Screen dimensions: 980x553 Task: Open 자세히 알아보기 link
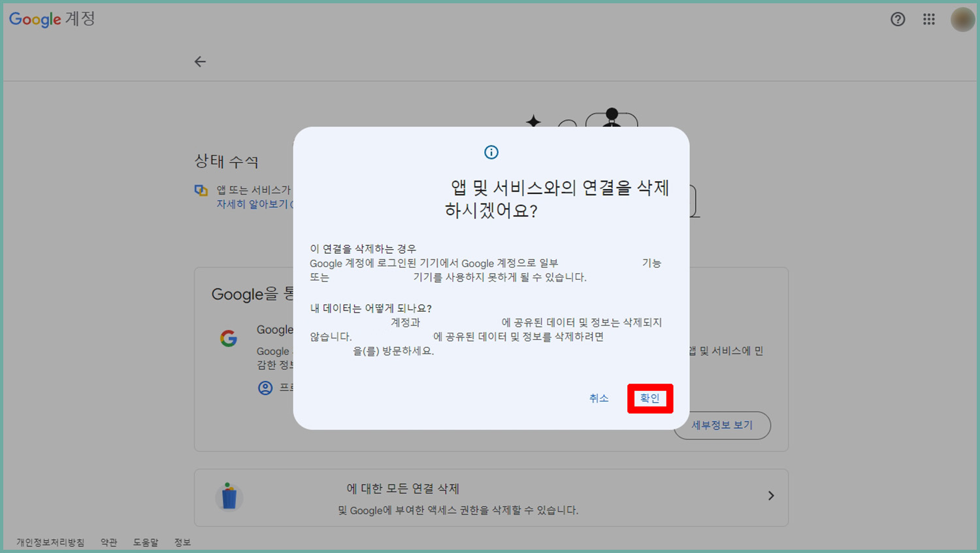click(x=252, y=204)
